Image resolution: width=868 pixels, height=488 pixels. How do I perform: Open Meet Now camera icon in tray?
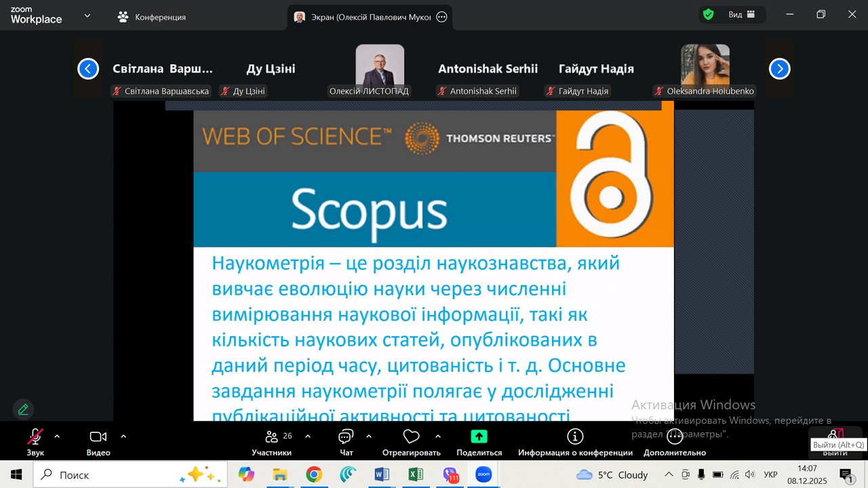pos(686,474)
